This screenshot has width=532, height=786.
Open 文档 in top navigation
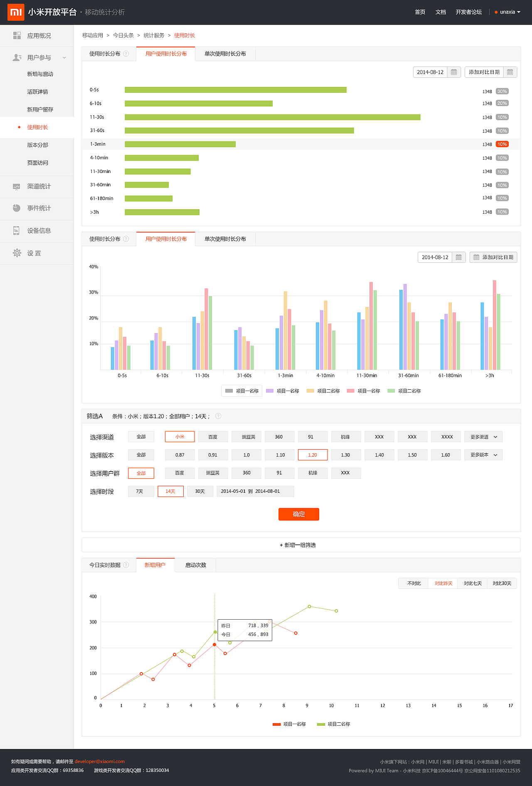click(x=441, y=12)
